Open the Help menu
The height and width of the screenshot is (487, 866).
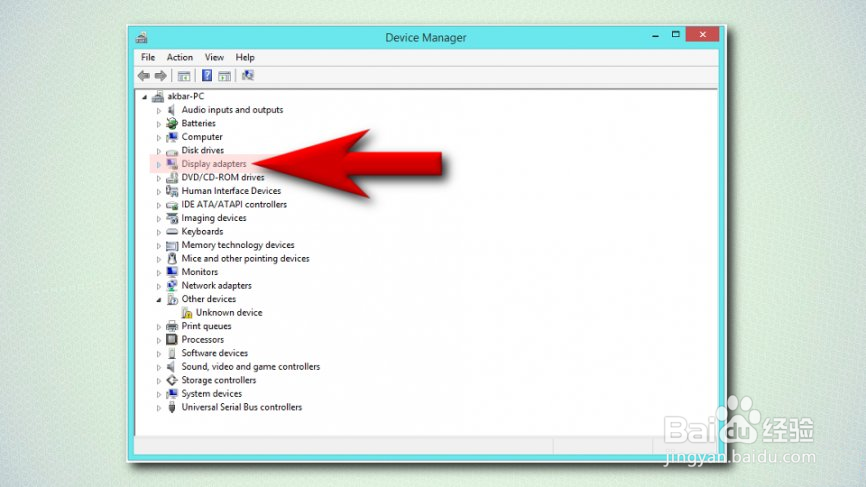[245, 57]
